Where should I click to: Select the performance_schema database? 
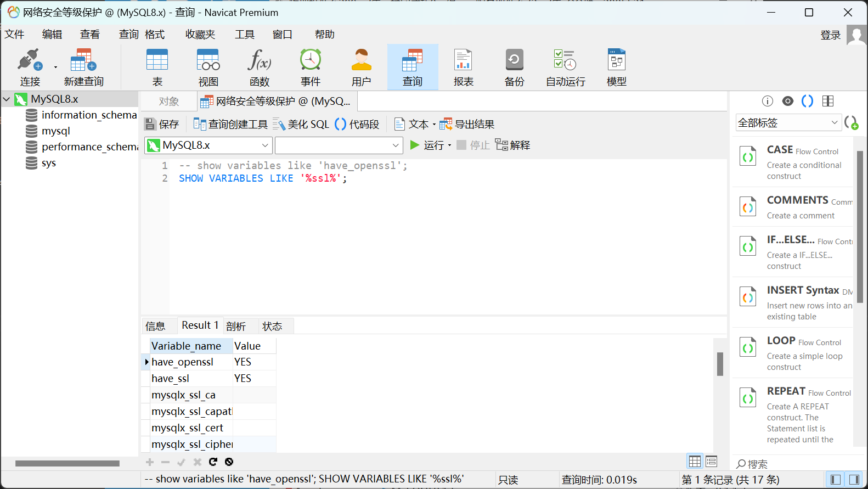(x=89, y=147)
